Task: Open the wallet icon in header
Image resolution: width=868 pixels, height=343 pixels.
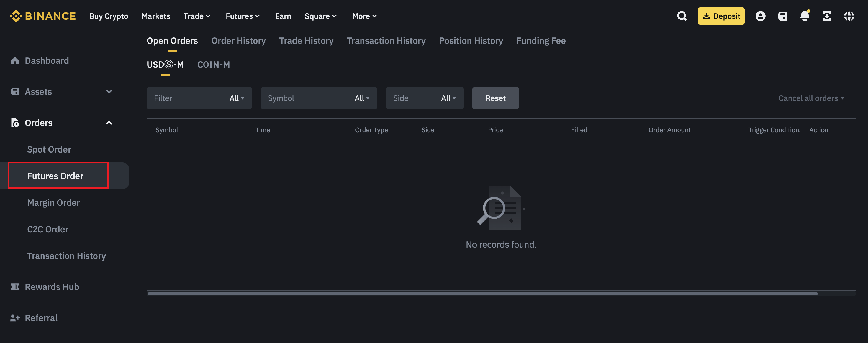Action: pyautogui.click(x=782, y=16)
